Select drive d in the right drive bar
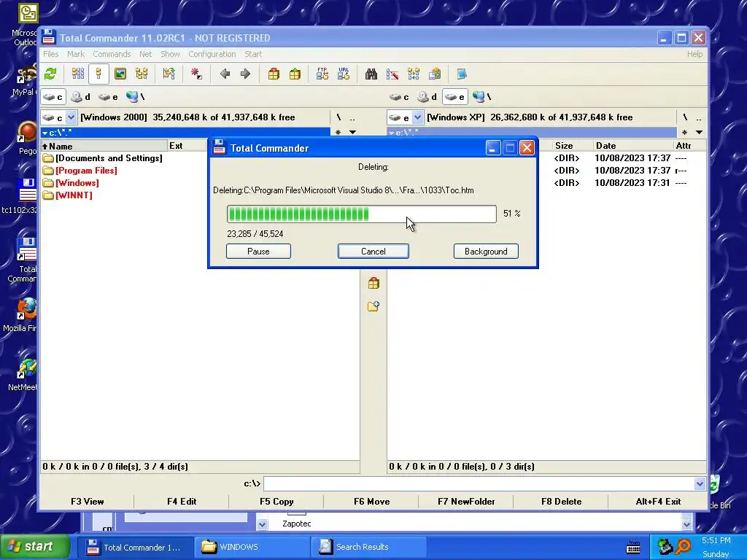The width and height of the screenshot is (747, 560). (427, 97)
